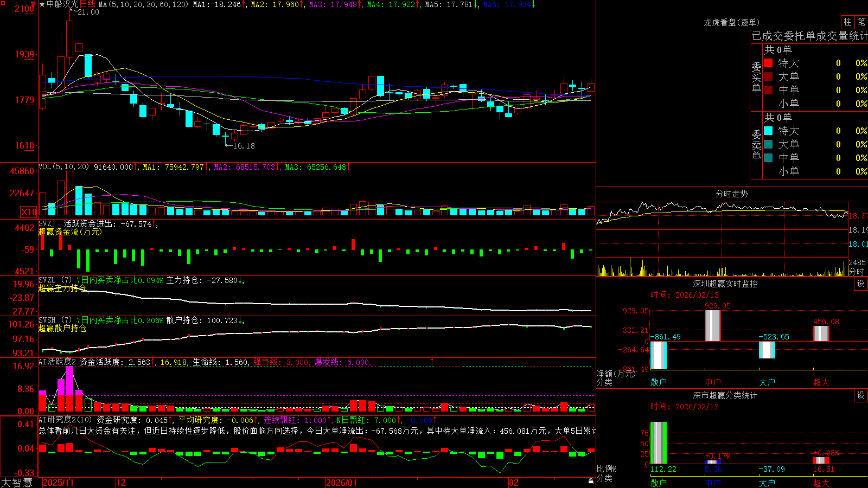Click the MA5: 17.781 value
This screenshot has width=868, height=488.
pyautogui.click(x=448, y=4)
